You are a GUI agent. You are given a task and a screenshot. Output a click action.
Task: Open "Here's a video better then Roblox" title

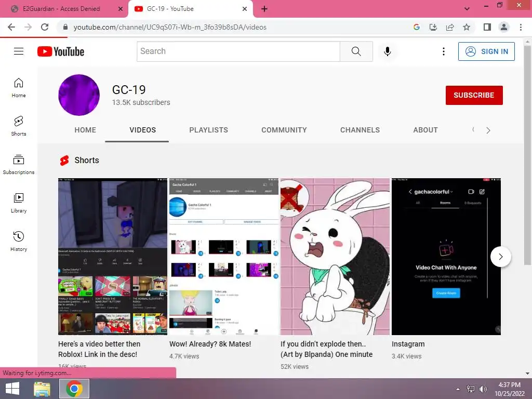pos(99,349)
